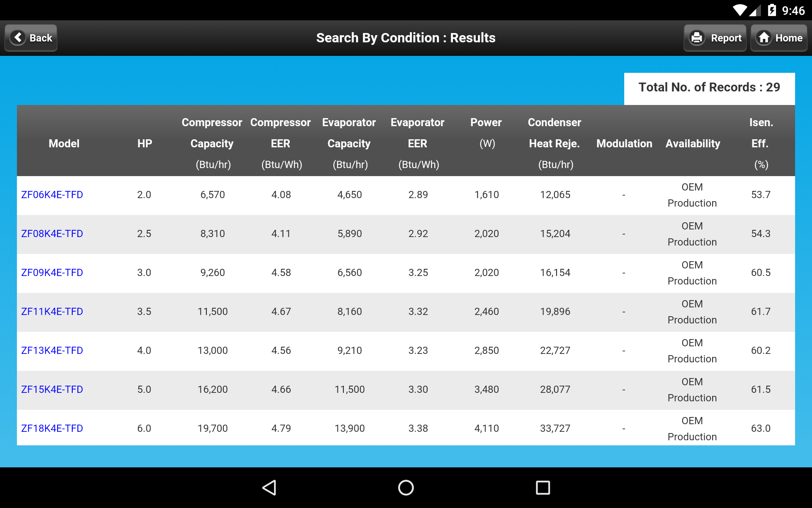Tap the Search By Condition : Results title
Screen dimensions: 812x508
pyautogui.click(x=406, y=38)
